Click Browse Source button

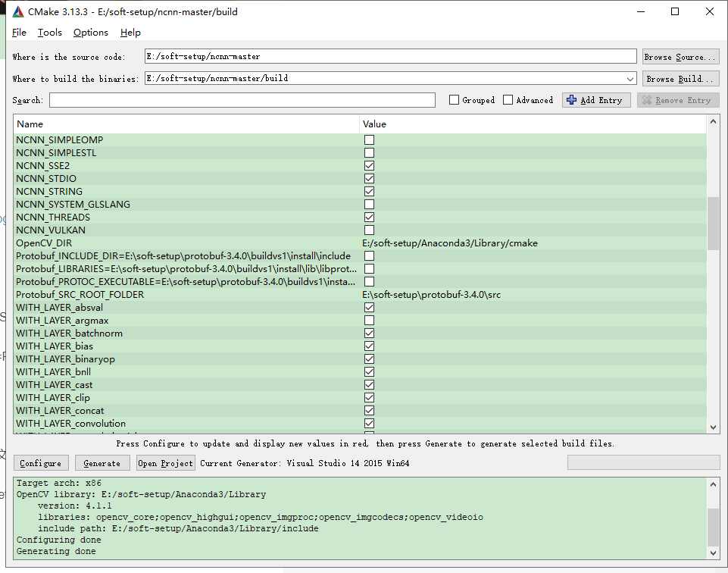[x=680, y=57]
